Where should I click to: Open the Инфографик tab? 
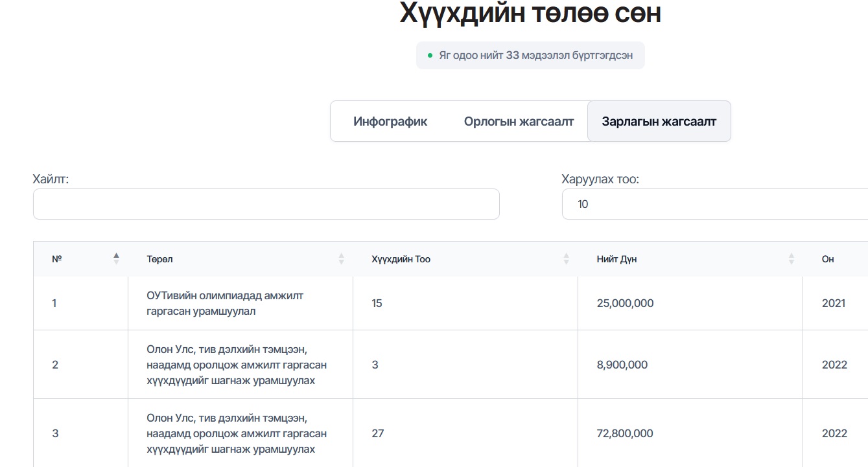[390, 121]
